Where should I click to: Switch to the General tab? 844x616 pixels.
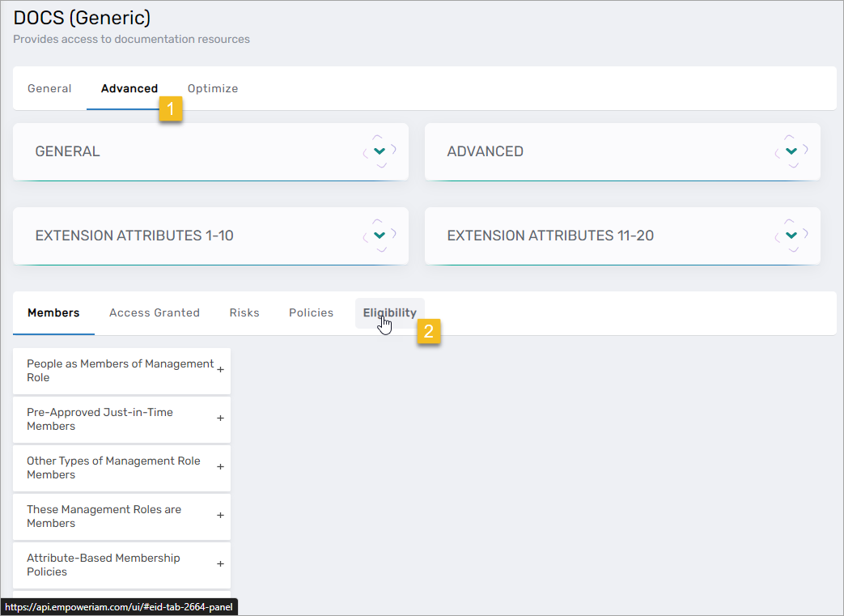(49, 89)
